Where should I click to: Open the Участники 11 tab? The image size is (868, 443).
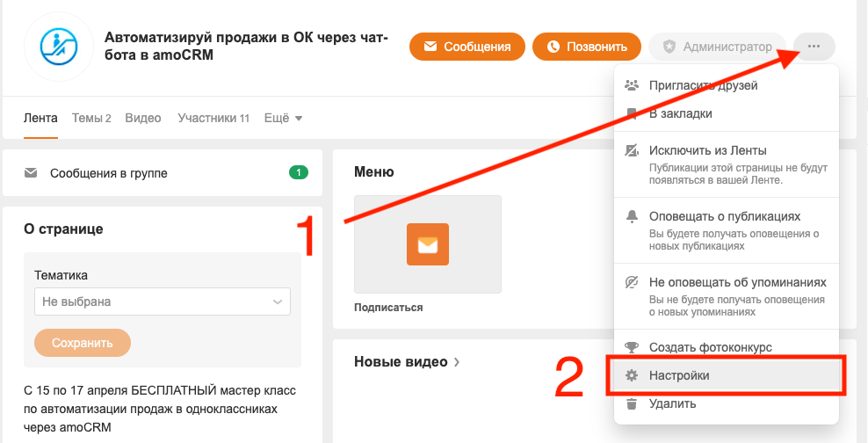click(213, 118)
